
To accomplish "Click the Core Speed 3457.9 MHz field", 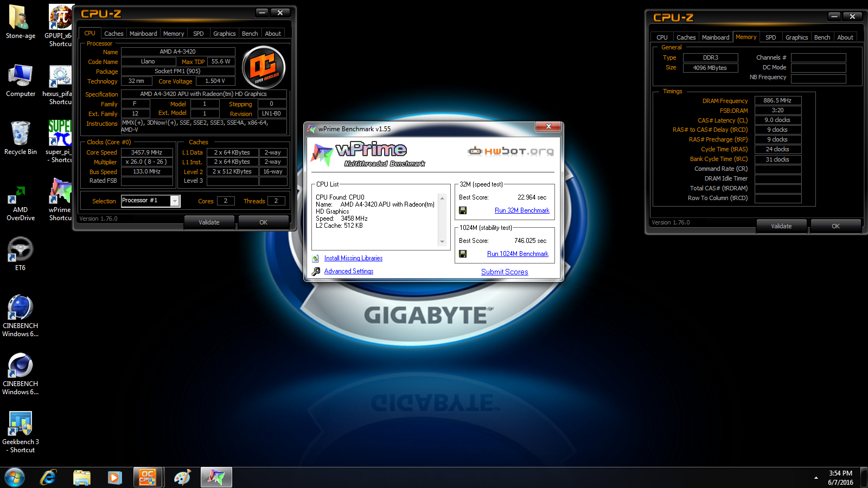I will click(146, 152).
